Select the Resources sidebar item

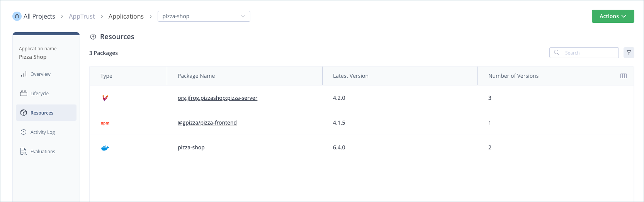pyautogui.click(x=46, y=113)
